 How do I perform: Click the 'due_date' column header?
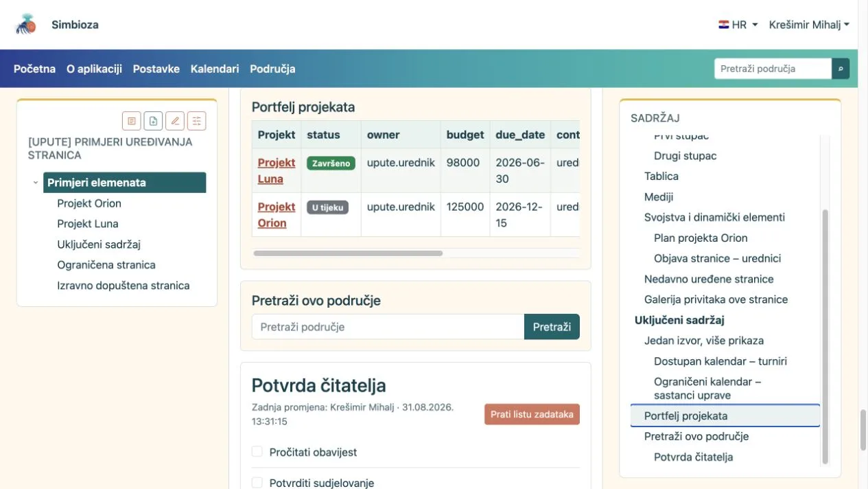pos(520,135)
